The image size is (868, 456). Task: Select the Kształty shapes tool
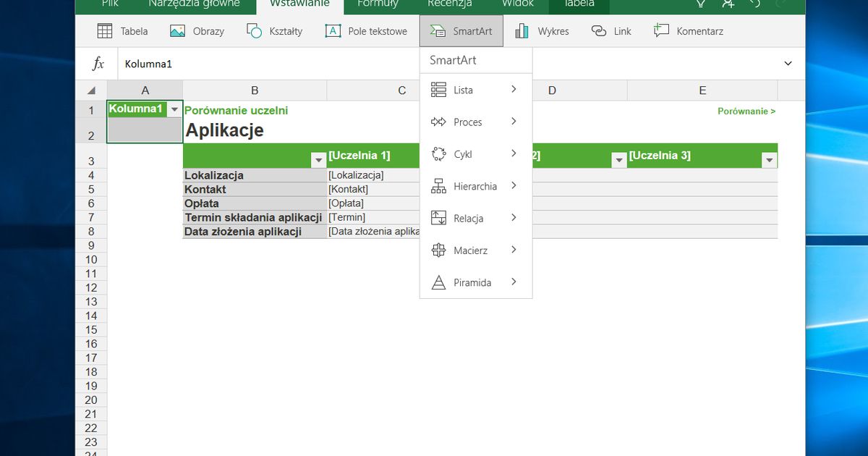[x=275, y=30]
